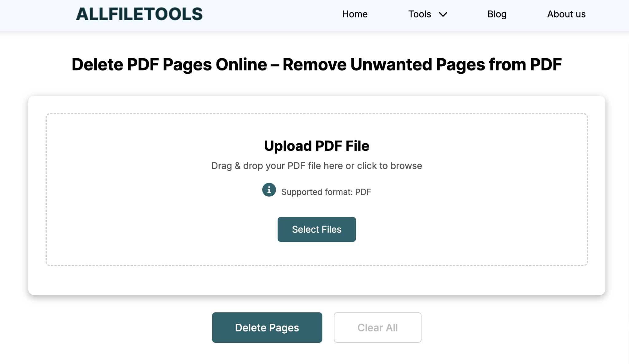This screenshot has height=364, width=629.
Task: Click the Delete Pages button
Action: 267,327
